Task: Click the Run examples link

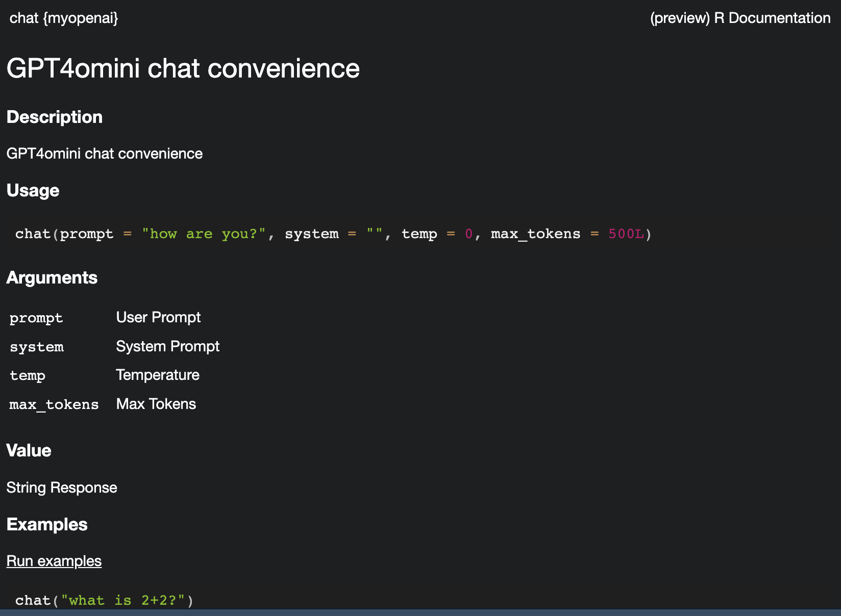Action: [x=54, y=561]
